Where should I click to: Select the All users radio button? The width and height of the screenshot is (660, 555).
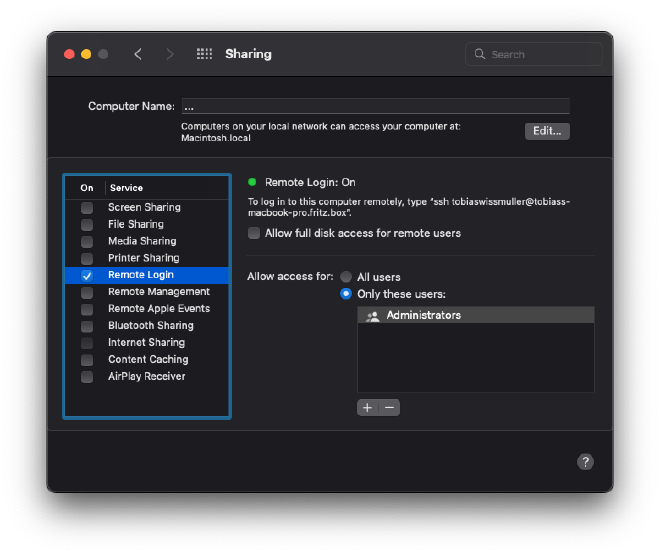click(x=346, y=277)
